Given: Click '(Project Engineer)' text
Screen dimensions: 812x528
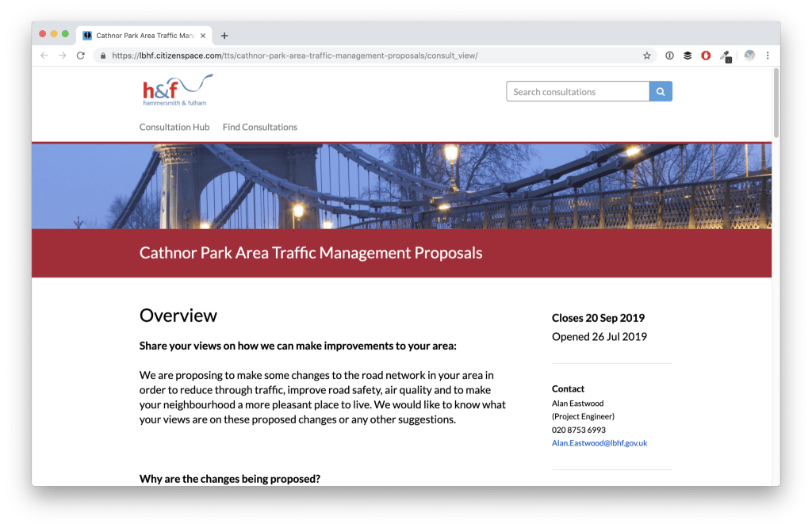Looking at the screenshot, I should [583, 416].
